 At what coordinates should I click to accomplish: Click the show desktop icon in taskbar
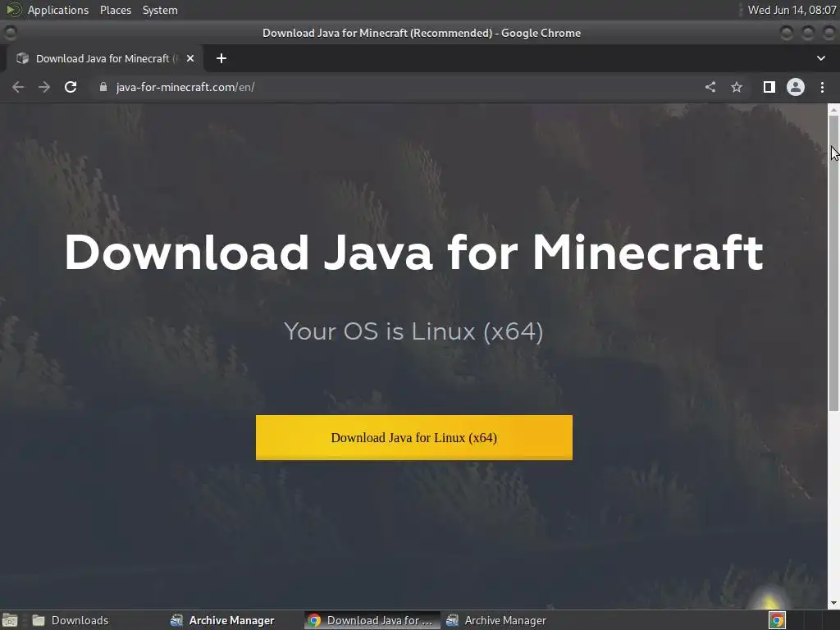[x=10, y=620]
